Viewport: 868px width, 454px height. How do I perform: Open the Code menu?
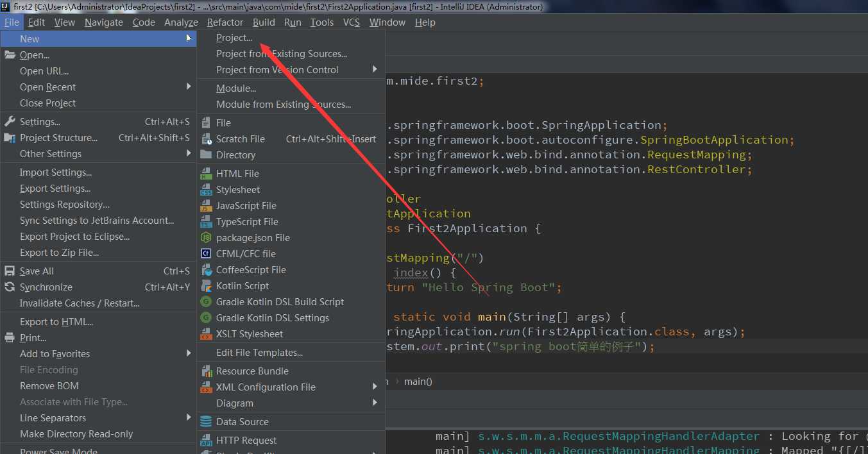(144, 22)
